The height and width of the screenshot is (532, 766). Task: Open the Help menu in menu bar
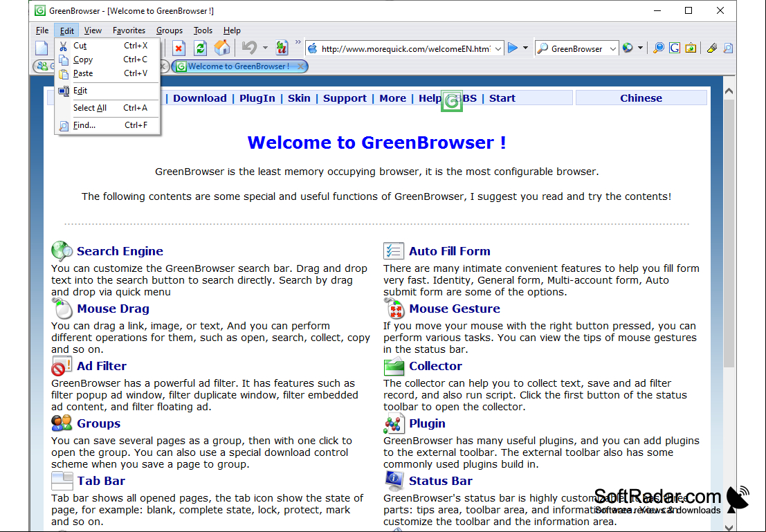(232, 30)
